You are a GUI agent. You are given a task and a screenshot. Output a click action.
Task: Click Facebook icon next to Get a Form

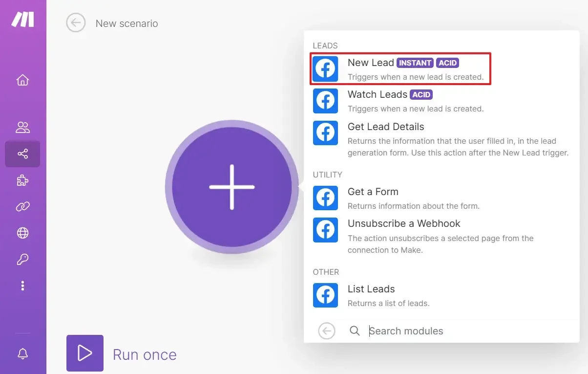pos(325,198)
